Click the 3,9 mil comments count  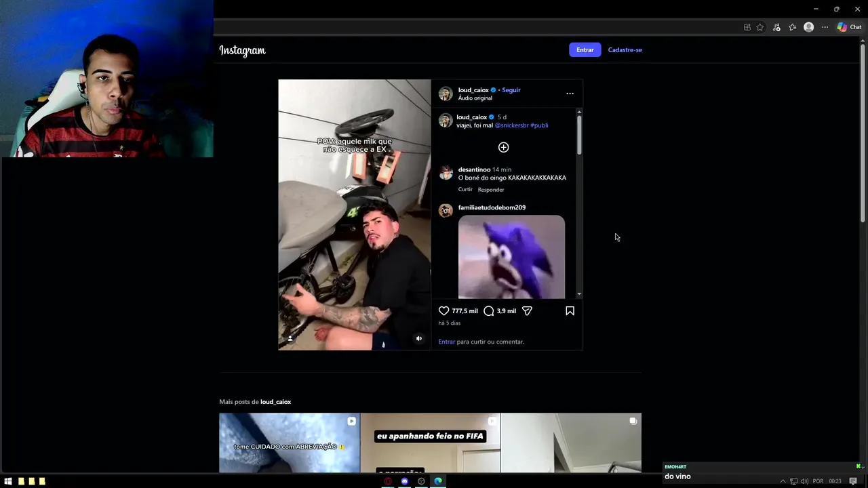(x=506, y=311)
